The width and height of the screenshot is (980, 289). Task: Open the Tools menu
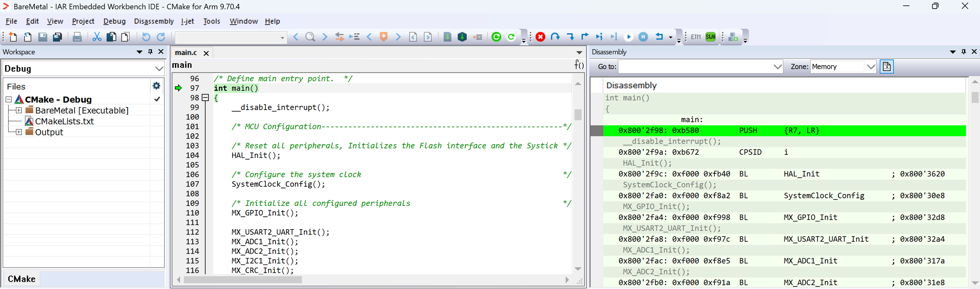coord(211,21)
